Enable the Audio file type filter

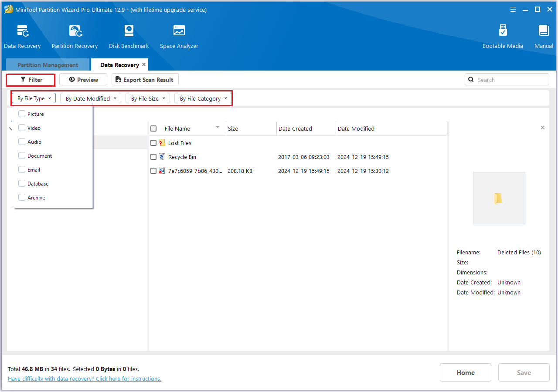coord(22,142)
